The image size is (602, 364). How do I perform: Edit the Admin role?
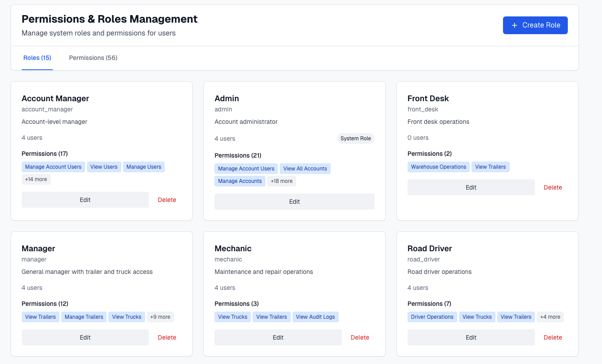point(294,201)
